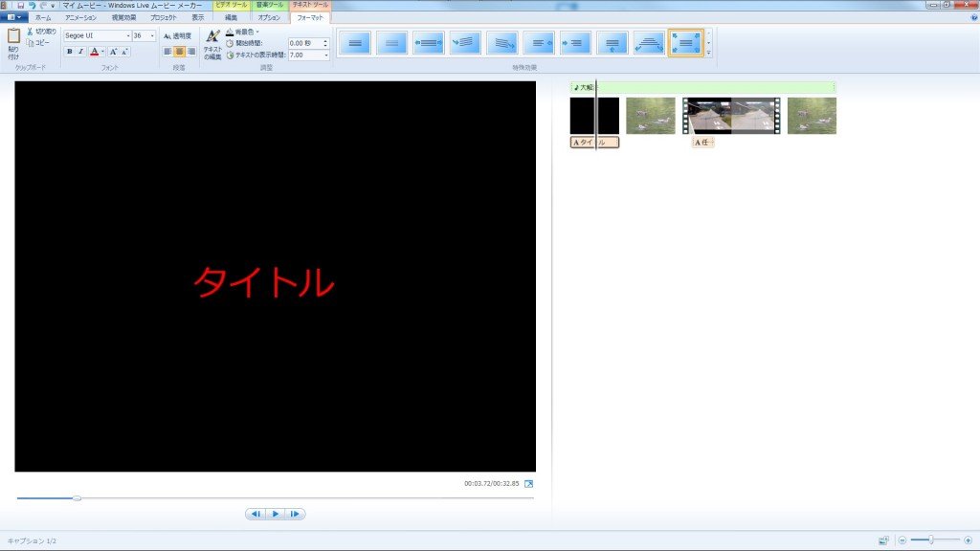The image size is (980, 551).
Task: Select the タイトル caption on the timeline
Action: pyautogui.click(x=594, y=143)
